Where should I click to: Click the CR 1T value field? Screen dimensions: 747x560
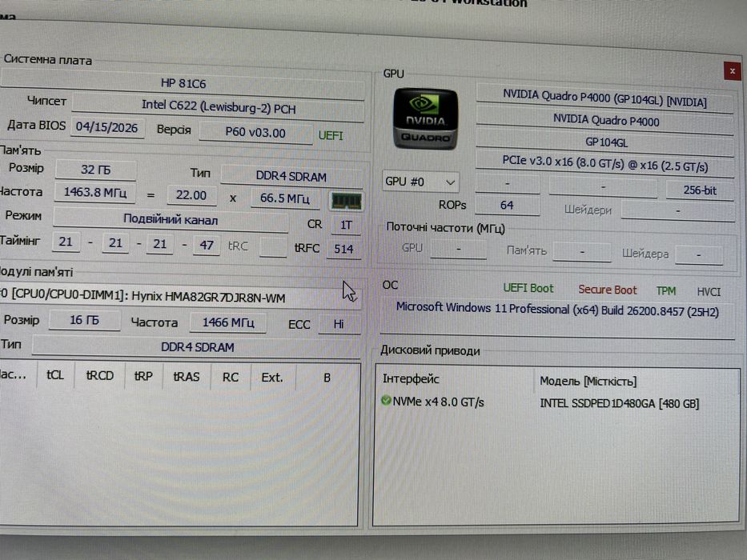point(346,225)
